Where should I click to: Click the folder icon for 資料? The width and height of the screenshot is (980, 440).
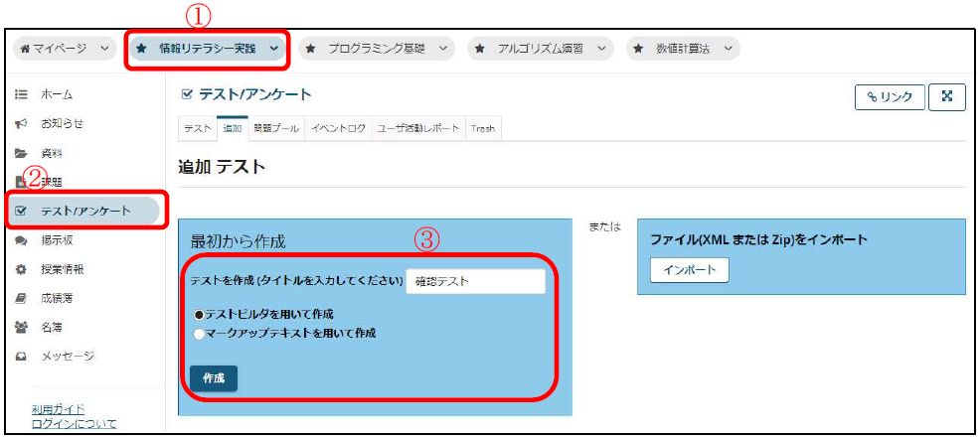pyautogui.click(x=20, y=153)
